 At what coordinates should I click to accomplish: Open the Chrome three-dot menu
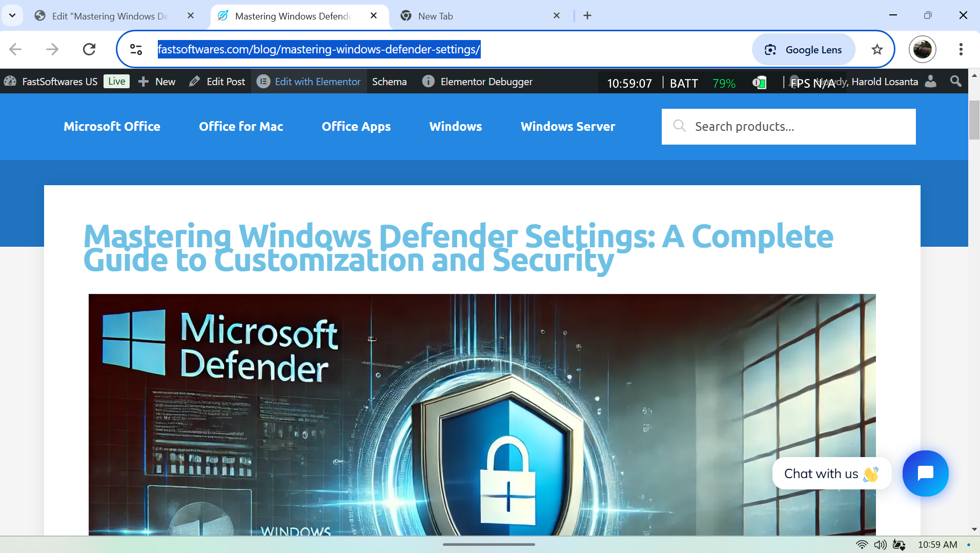coord(961,49)
